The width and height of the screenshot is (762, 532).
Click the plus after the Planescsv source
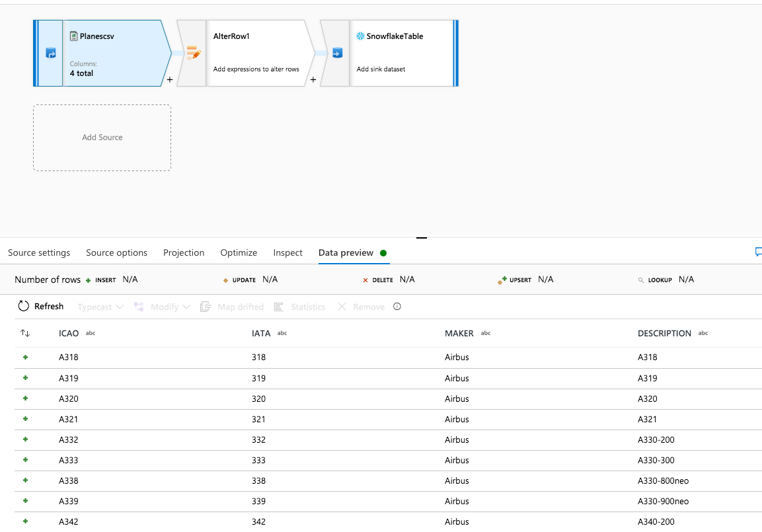click(x=169, y=79)
